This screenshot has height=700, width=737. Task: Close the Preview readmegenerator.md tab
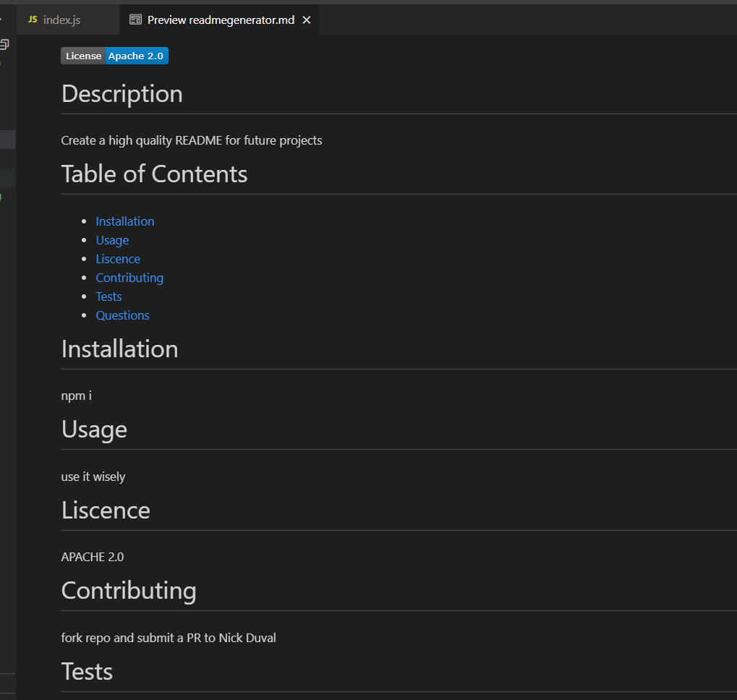(306, 20)
